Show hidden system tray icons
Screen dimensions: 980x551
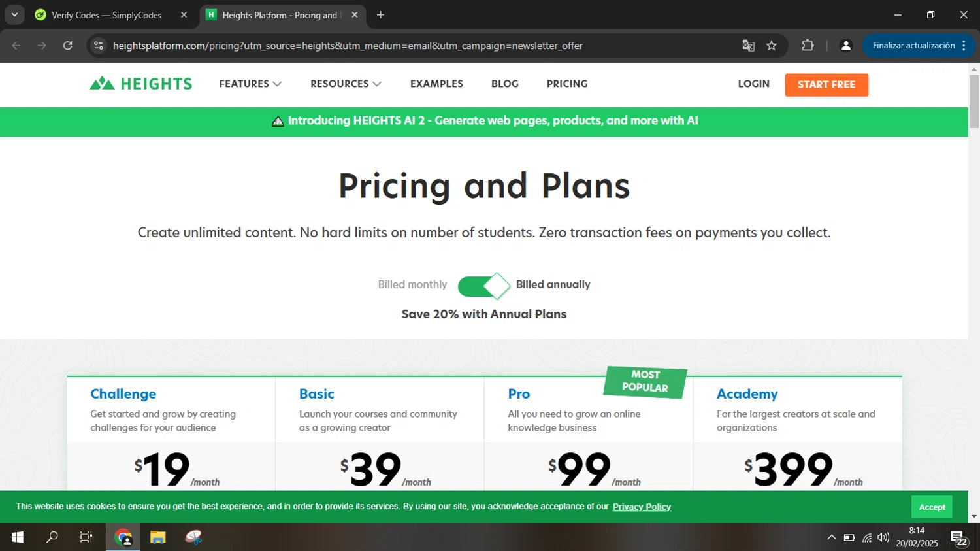coord(832,537)
